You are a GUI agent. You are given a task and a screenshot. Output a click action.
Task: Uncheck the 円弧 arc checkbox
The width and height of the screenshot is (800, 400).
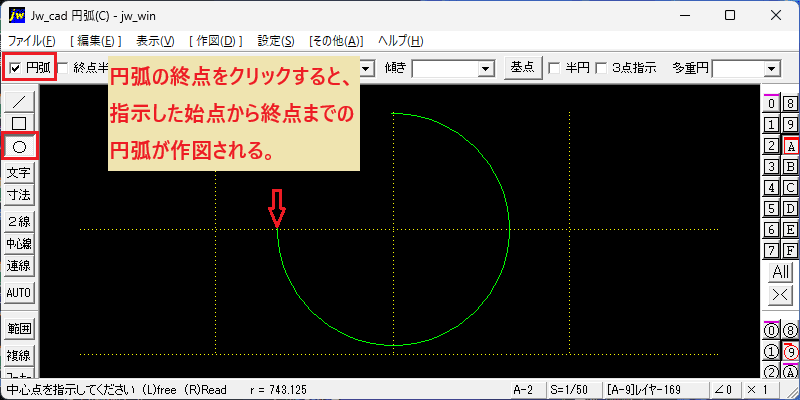16,68
